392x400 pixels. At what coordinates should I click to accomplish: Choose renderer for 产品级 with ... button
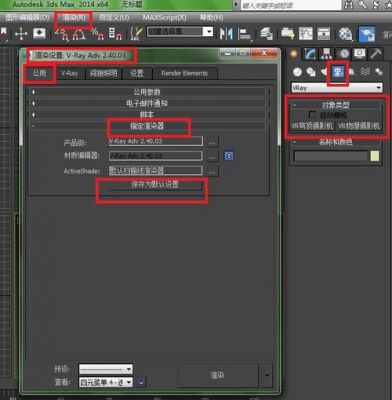(x=212, y=142)
